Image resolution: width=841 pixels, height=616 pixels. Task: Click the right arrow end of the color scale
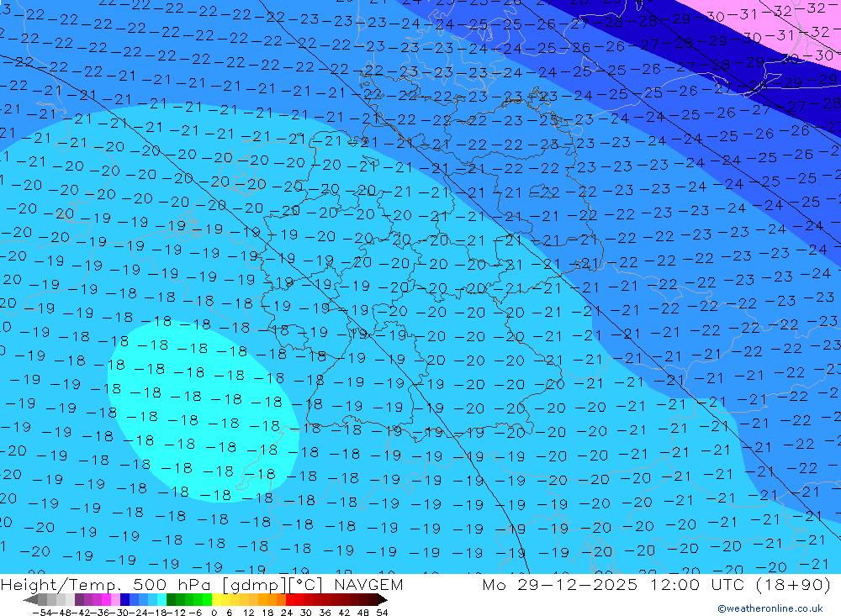(x=383, y=600)
